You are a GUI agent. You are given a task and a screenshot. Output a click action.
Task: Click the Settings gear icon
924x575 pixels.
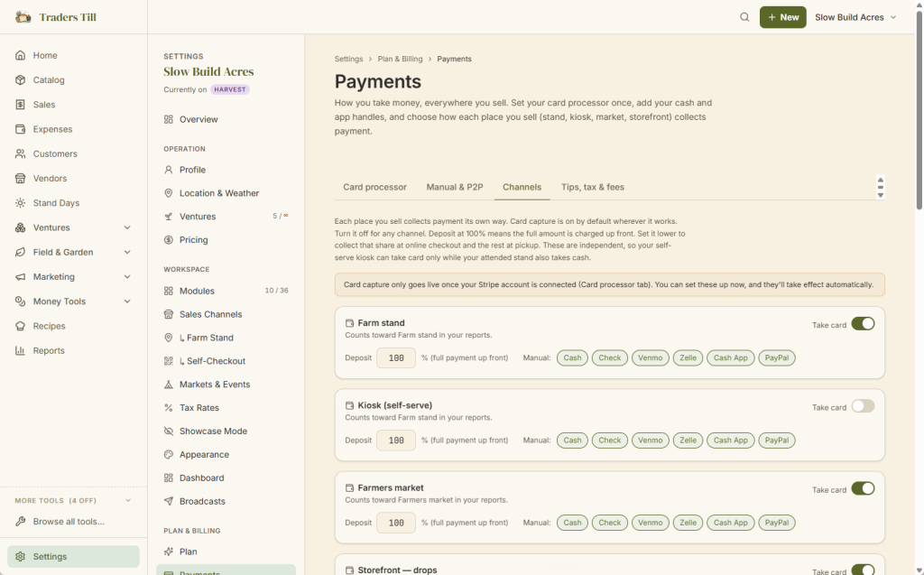(x=20, y=557)
